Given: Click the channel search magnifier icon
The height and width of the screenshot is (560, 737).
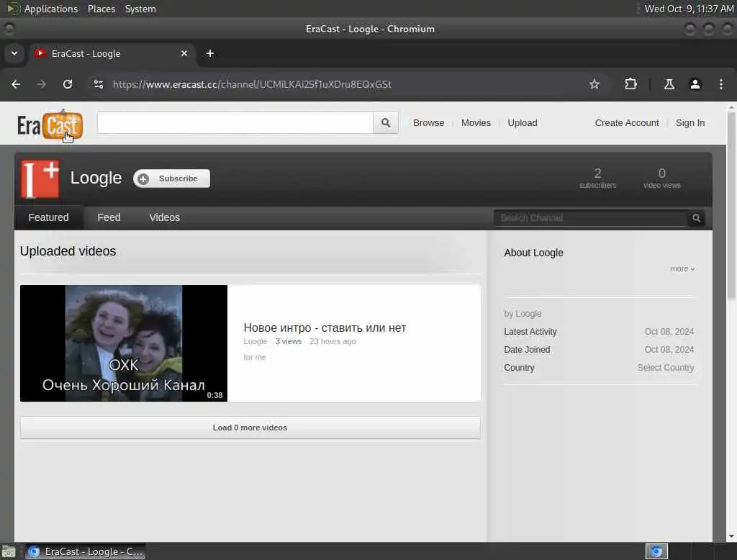Looking at the screenshot, I should tap(696, 218).
